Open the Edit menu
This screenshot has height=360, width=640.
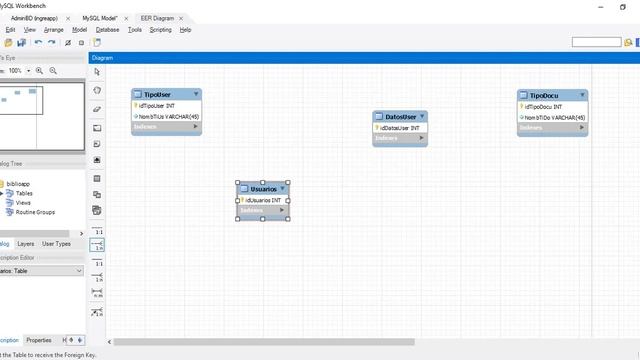point(10,30)
